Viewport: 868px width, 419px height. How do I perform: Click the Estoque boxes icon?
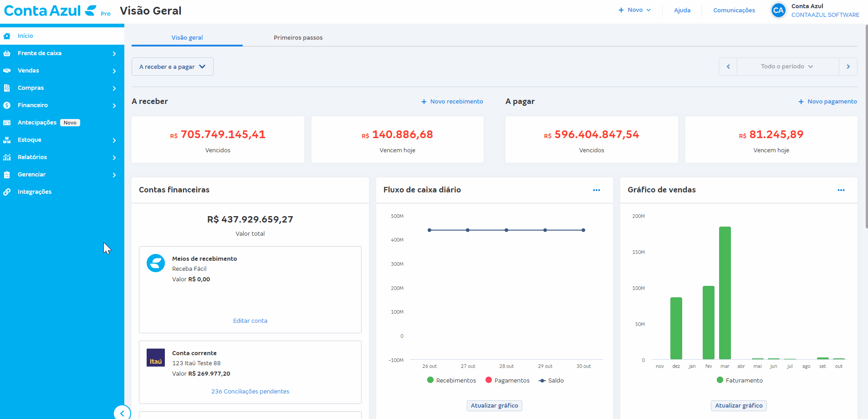click(7, 140)
